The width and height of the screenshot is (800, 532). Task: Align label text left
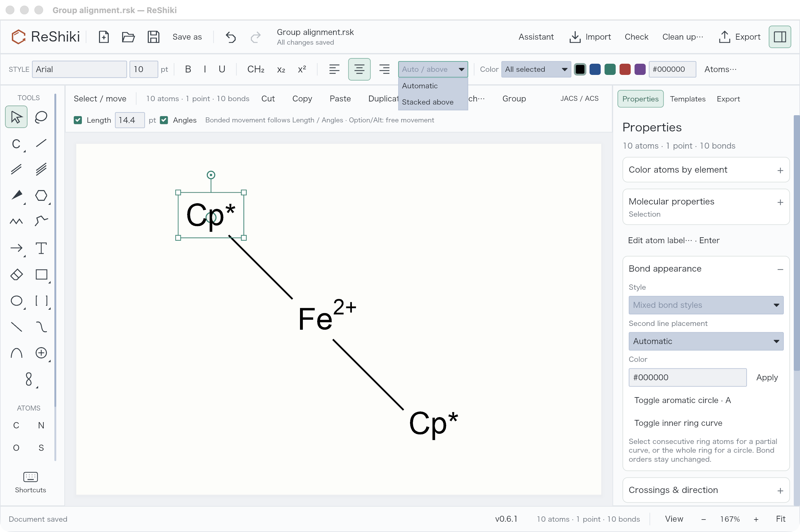pos(334,69)
